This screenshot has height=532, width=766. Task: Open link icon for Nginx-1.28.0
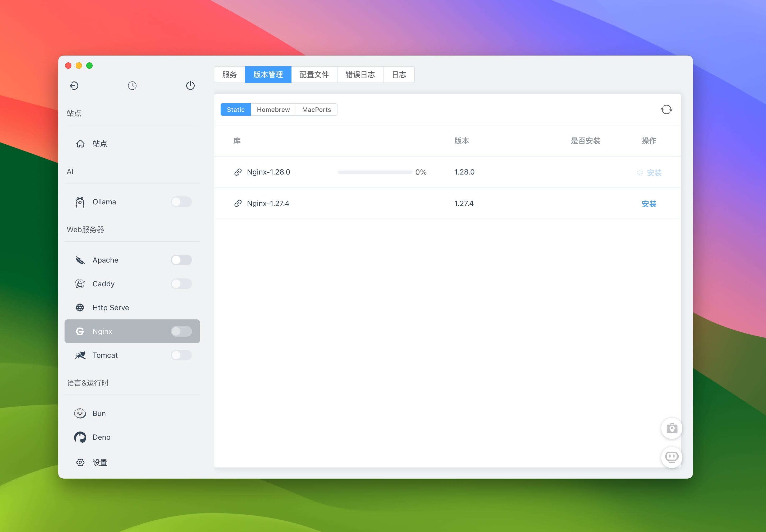(238, 172)
